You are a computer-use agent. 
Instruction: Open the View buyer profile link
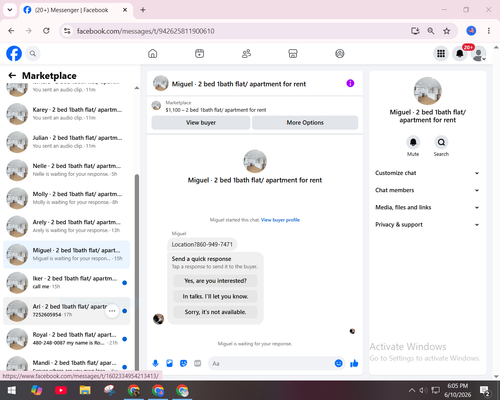click(x=280, y=220)
